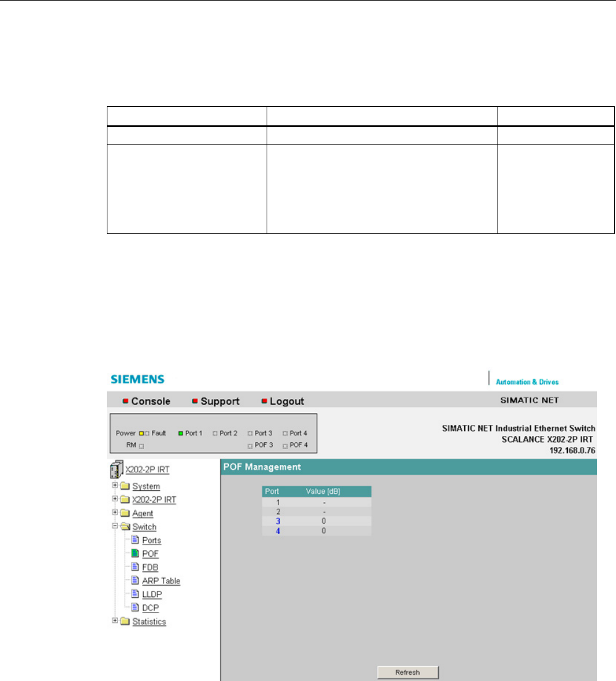The image size is (616, 681).
Task: Click the open Switch folder icon
Action: pos(125,527)
